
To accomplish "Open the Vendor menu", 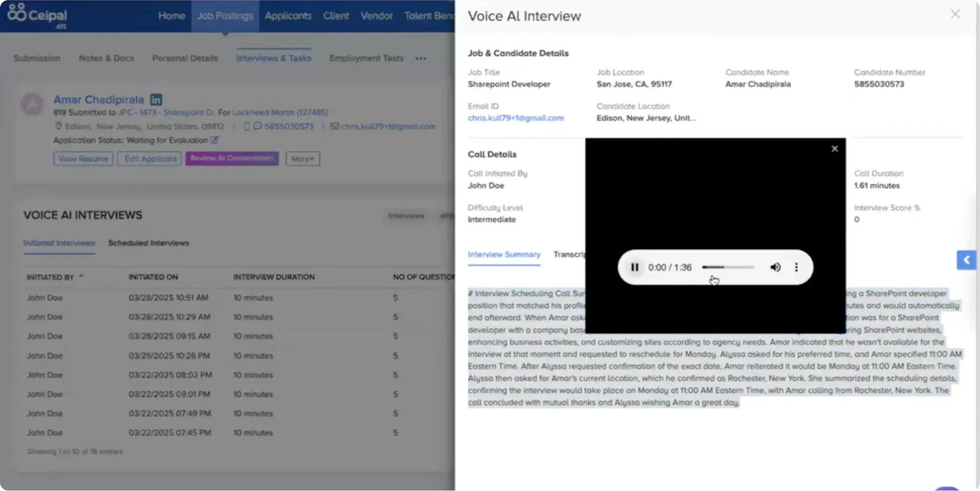I will (376, 16).
